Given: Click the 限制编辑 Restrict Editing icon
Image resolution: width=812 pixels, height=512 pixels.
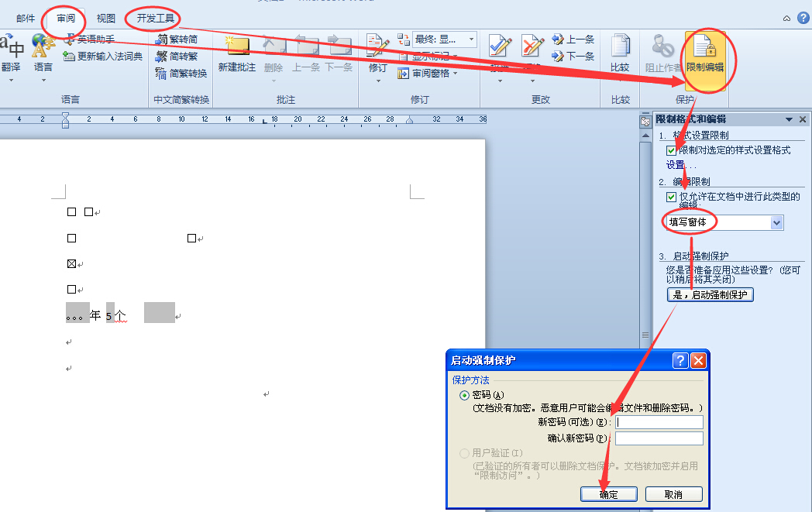Looking at the screenshot, I should [705, 46].
